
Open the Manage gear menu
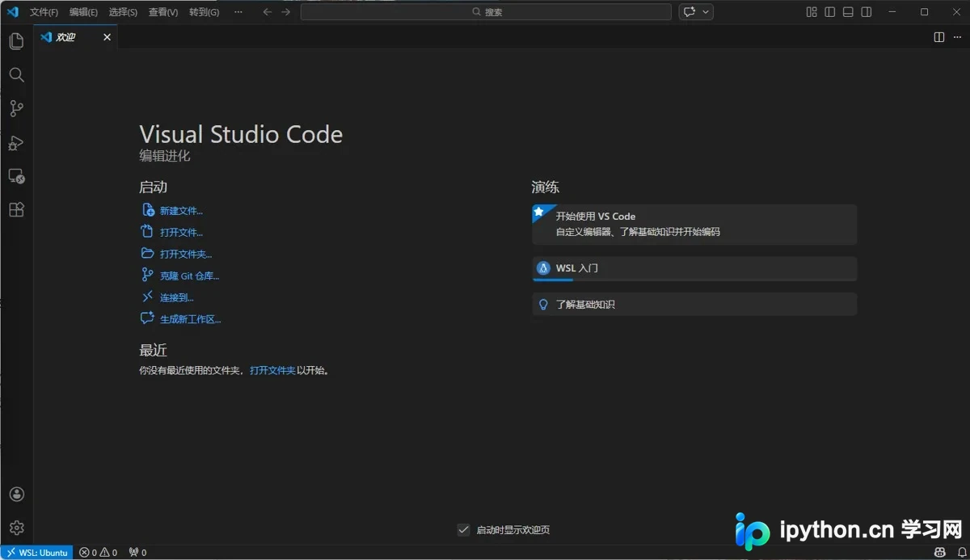point(16,528)
